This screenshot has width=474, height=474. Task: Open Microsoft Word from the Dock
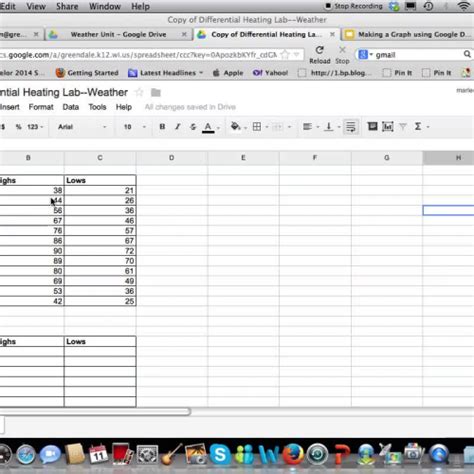click(x=269, y=454)
